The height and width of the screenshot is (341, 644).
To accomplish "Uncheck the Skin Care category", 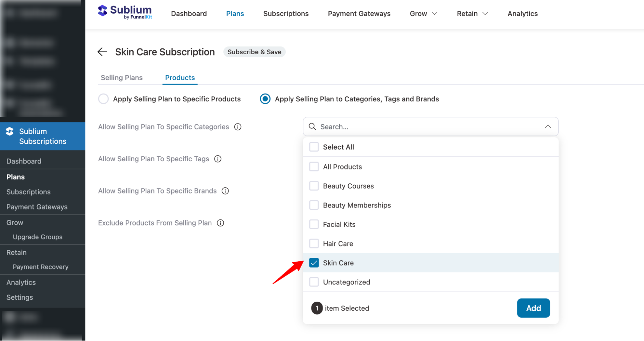I will click(x=313, y=263).
